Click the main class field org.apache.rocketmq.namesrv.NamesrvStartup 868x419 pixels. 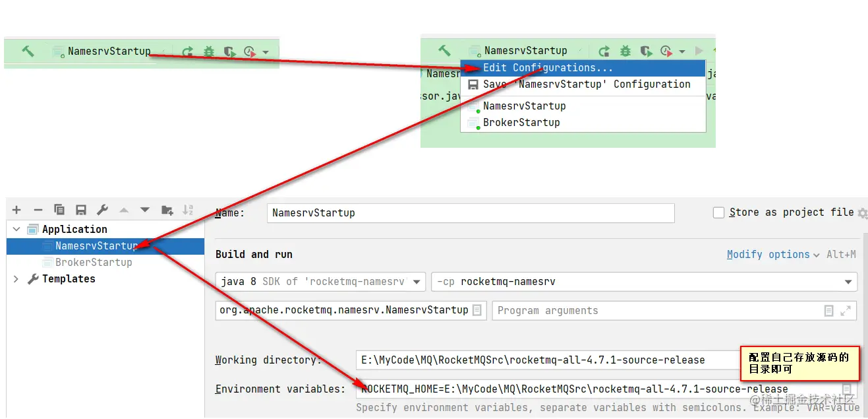tap(351, 310)
